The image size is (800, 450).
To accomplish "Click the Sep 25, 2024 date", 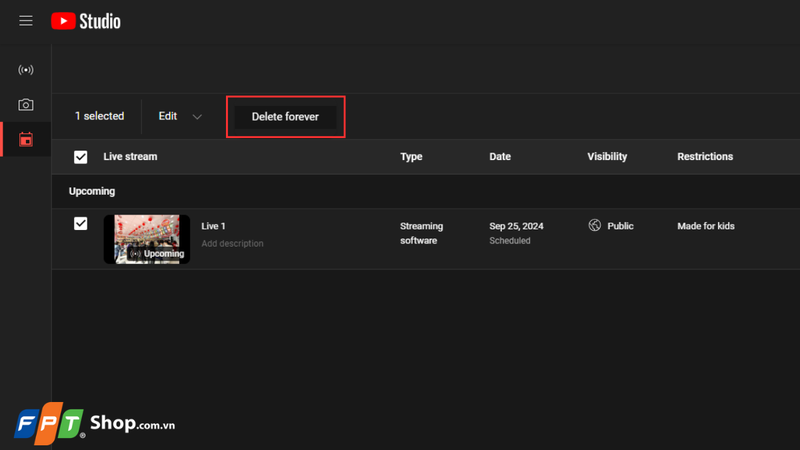I will coord(516,226).
